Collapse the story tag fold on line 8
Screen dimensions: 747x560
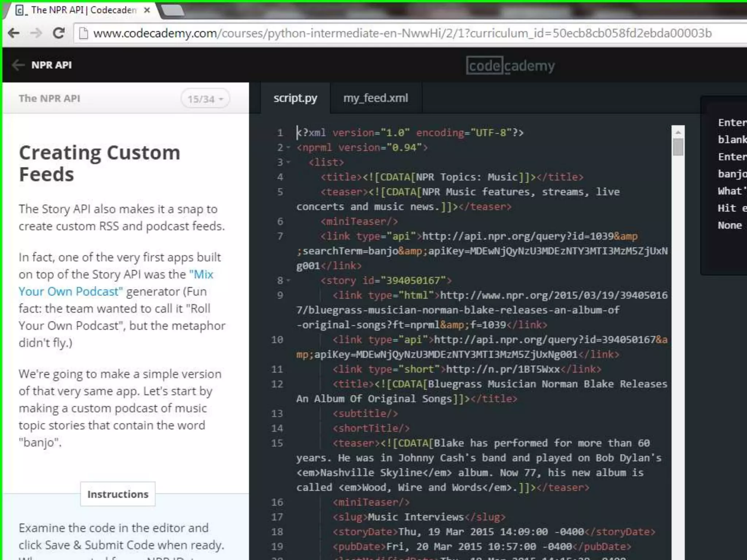(288, 281)
